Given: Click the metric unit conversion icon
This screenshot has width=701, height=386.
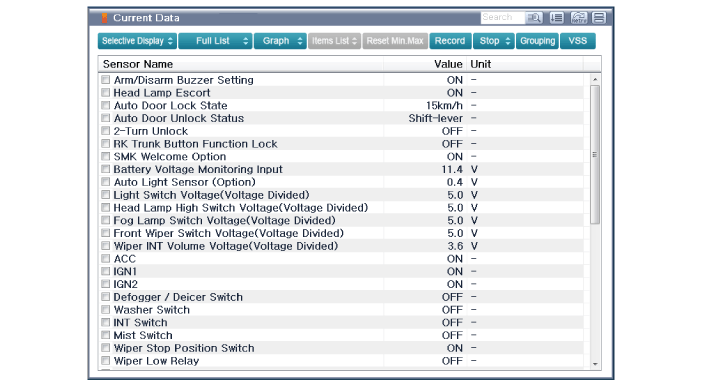Looking at the screenshot, I should click(579, 17).
